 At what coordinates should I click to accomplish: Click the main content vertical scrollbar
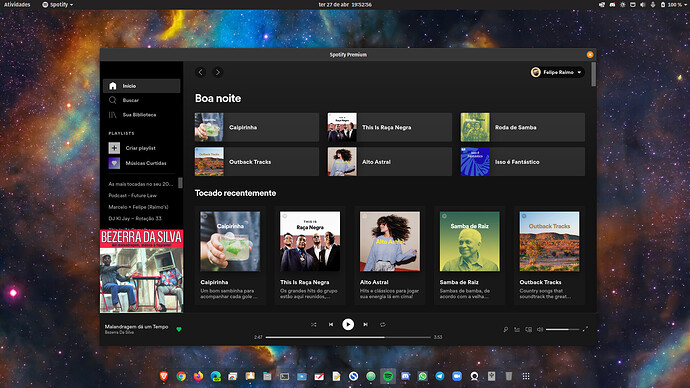click(x=594, y=74)
